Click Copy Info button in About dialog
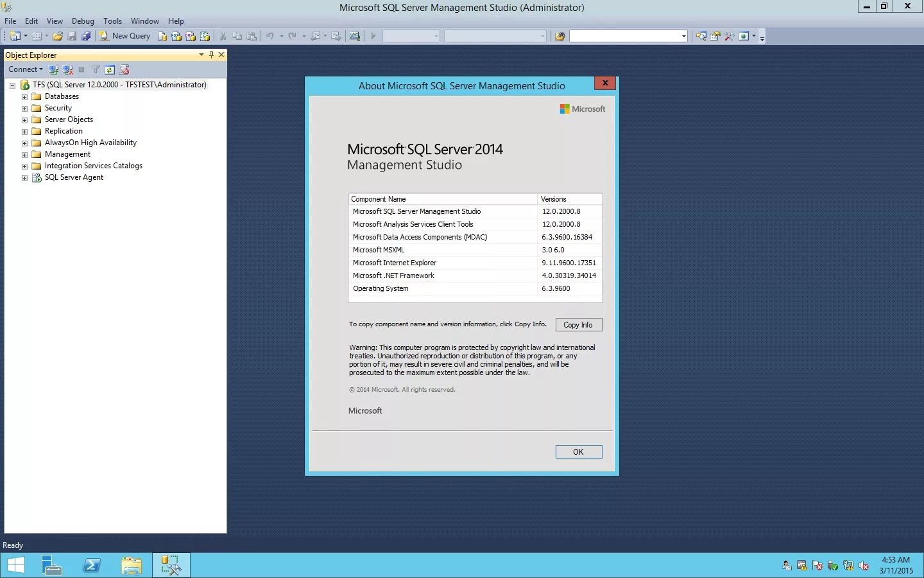The image size is (924, 578). click(578, 325)
